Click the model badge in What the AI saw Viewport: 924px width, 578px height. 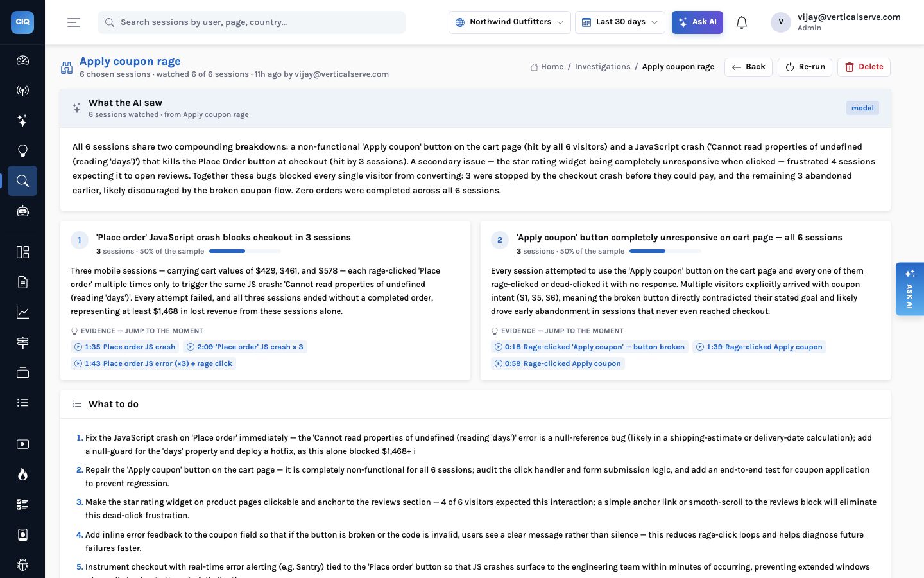(x=862, y=108)
